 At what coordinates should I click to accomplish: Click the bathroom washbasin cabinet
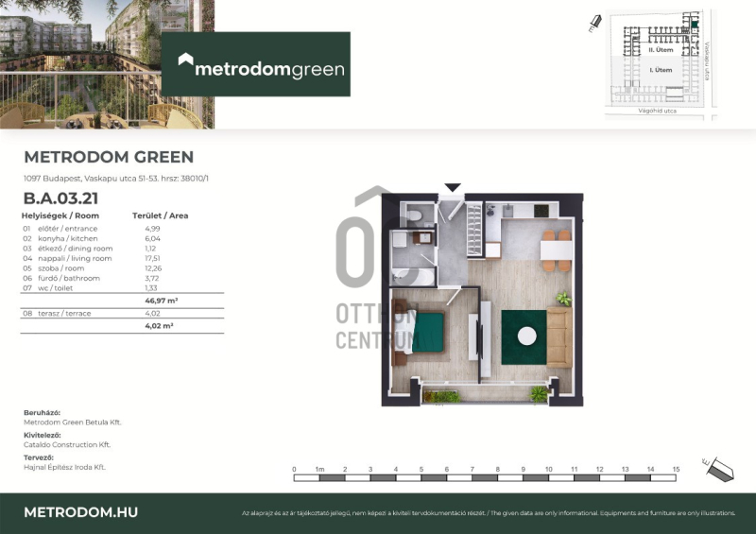[422, 238]
